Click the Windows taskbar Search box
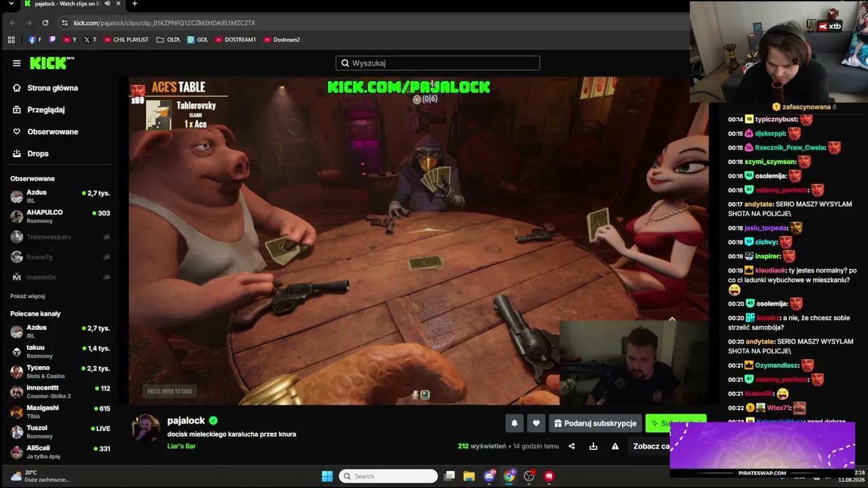This screenshot has width=868, height=488. pos(389,476)
